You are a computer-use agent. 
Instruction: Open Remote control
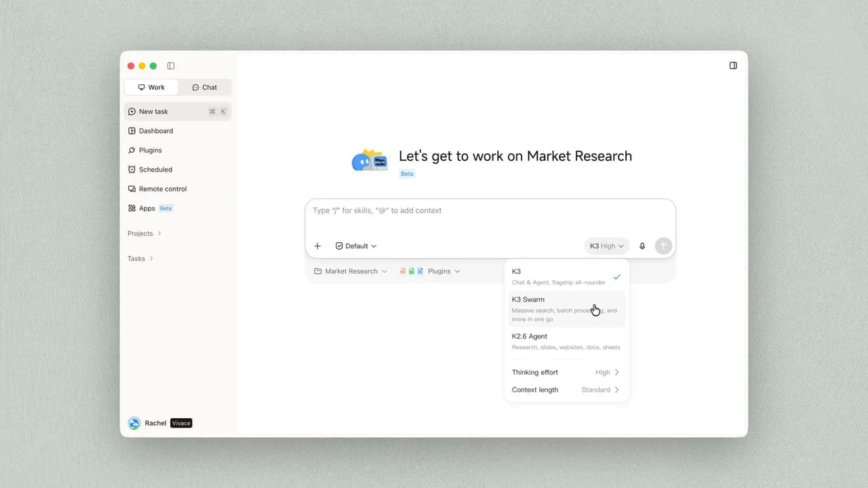(178, 189)
